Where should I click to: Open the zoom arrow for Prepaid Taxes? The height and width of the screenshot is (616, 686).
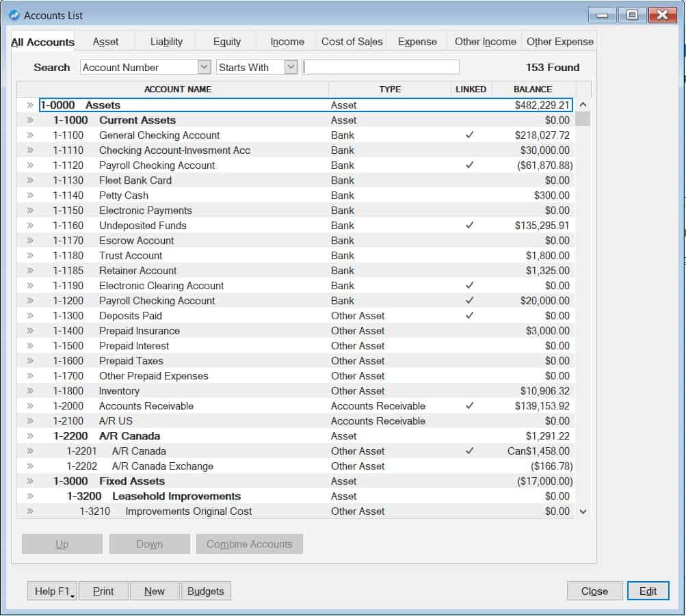click(x=29, y=361)
